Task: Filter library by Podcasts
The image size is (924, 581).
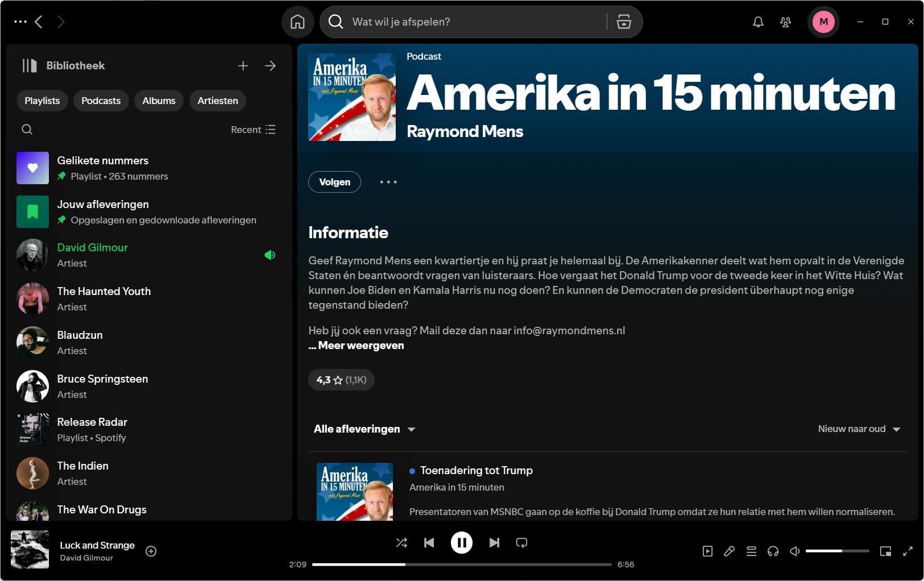Action: pos(101,101)
